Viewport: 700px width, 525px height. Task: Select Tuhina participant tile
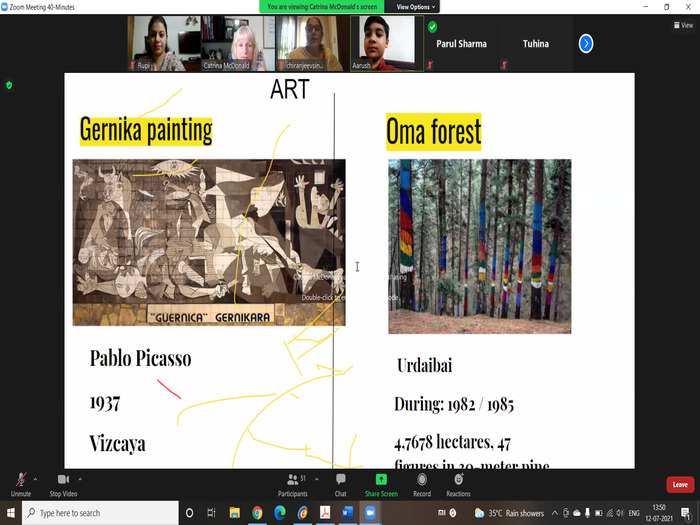[x=536, y=43]
